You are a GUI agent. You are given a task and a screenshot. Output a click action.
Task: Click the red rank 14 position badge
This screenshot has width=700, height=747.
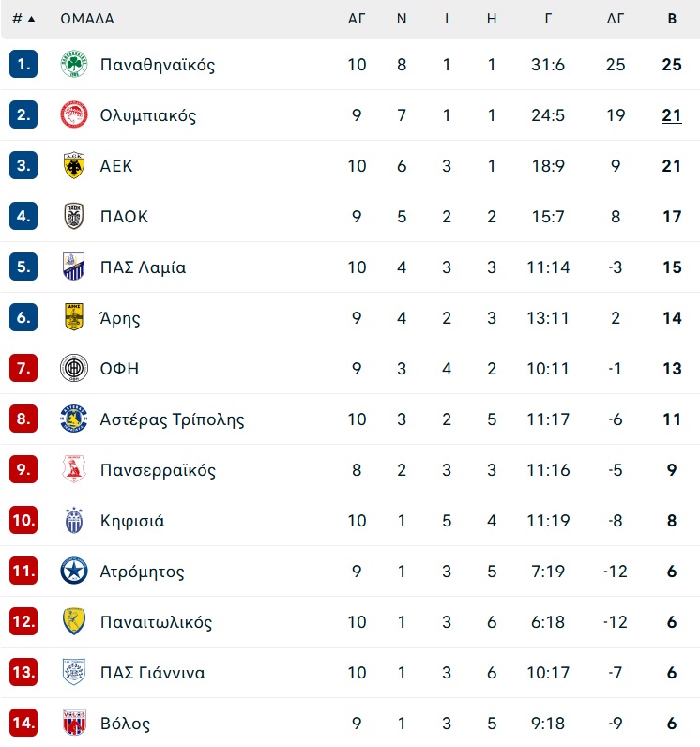[23, 723]
